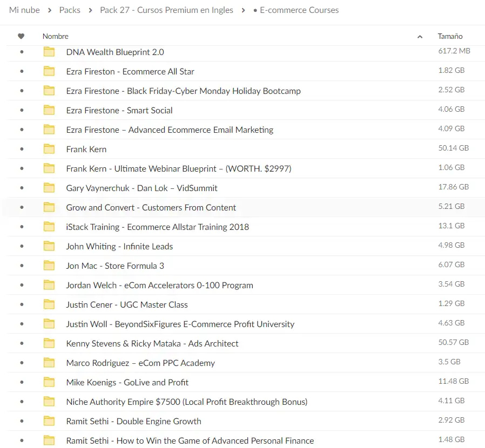This screenshot has height=448, width=485.
Task: Toggle favorite dot for Frank Kern 50.14 GB row
Action: tap(22, 149)
